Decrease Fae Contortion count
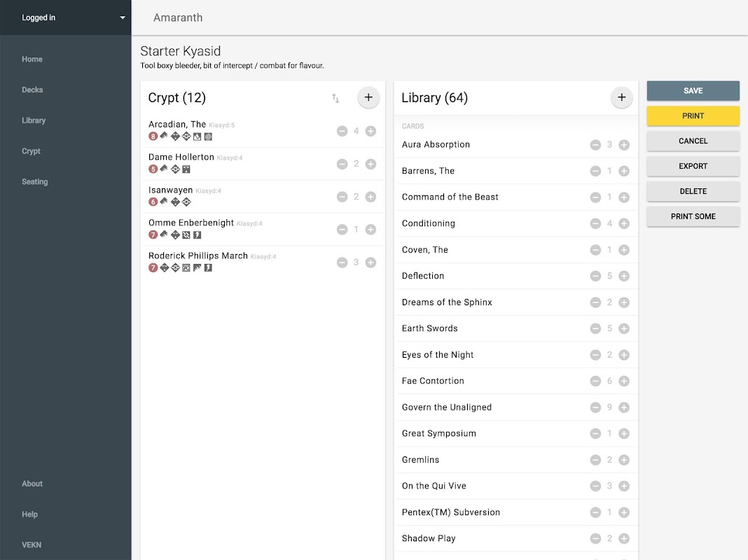This screenshot has height=560, width=748. (x=595, y=381)
